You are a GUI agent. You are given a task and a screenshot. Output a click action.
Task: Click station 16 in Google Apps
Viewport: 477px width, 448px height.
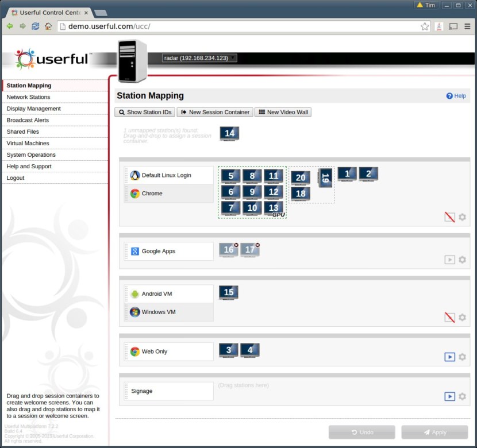point(229,250)
